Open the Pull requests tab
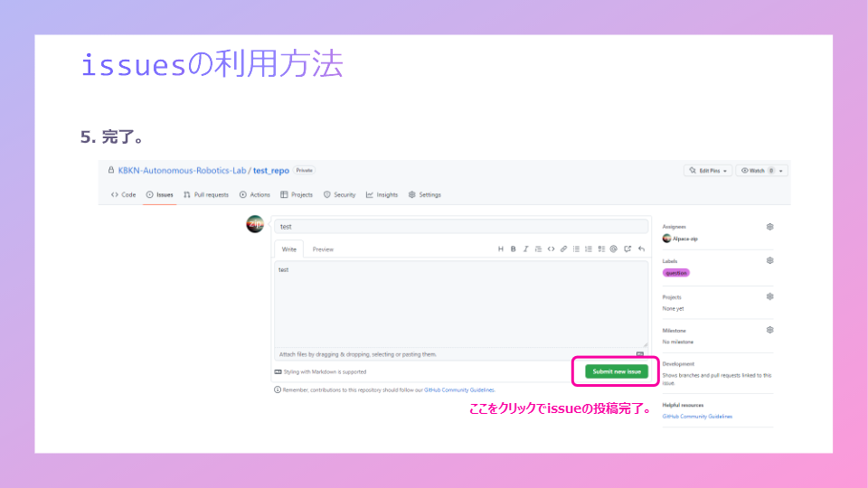Viewport: 868px width, 488px height. click(206, 195)
